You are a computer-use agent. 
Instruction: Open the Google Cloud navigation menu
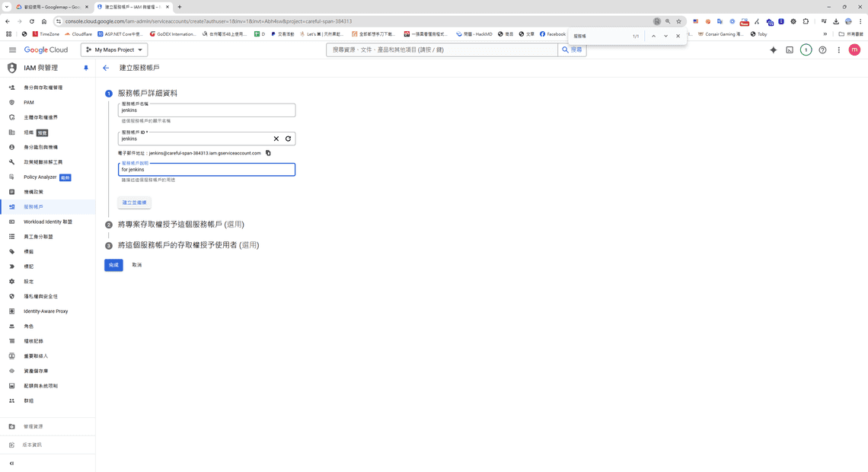pos(11,49)
